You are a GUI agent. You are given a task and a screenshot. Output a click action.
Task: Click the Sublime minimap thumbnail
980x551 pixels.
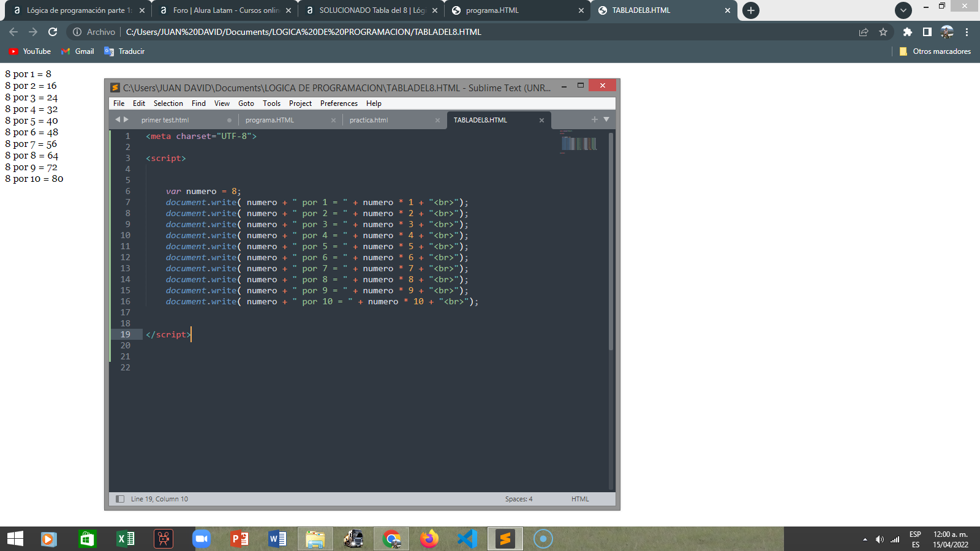579,143
